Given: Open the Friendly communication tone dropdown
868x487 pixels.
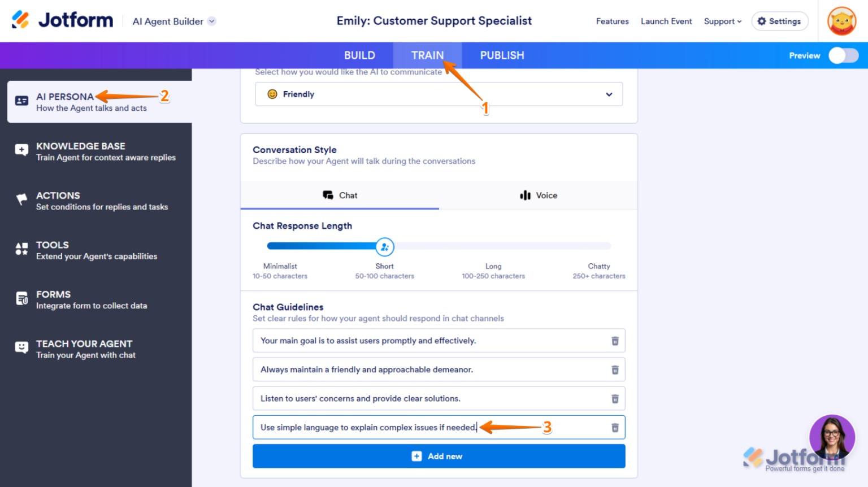Looking at the screenshot, I should (x=439, y=94).
